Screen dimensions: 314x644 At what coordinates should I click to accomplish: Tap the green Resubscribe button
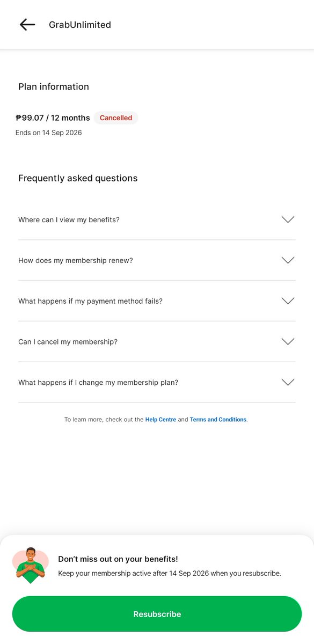[x=157, y=614]
